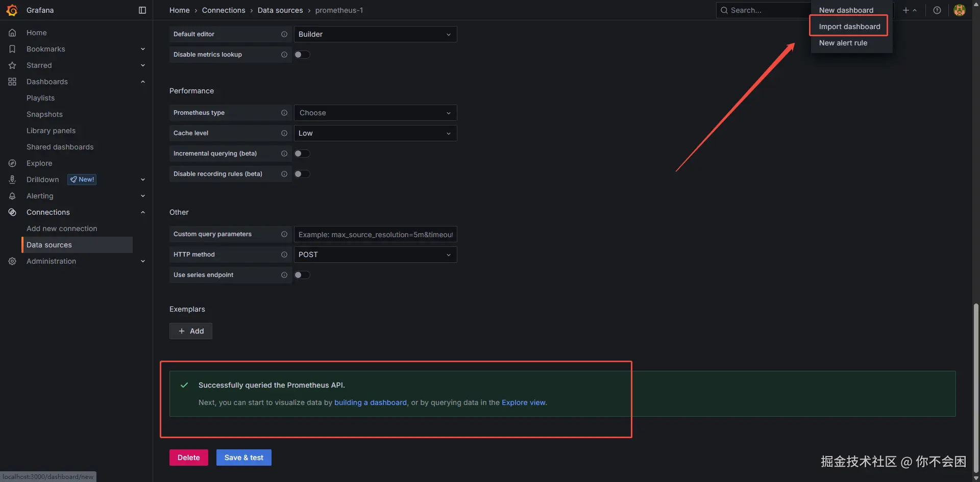
Task: Click the Add exemplar button
Action: click(191, 331)
